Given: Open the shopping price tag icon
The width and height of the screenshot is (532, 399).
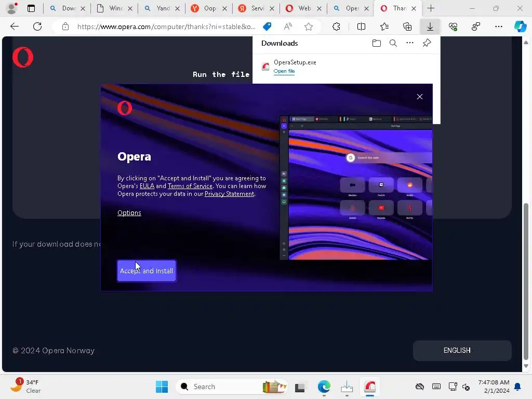Looking at the screenshot, I should pos(268,26).
